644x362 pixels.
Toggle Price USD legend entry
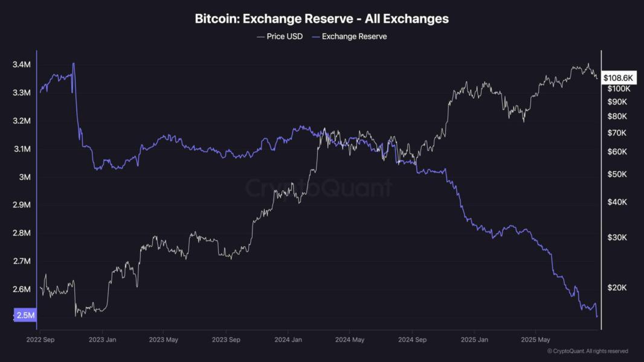pyautogui.click(x=280, y=36)
